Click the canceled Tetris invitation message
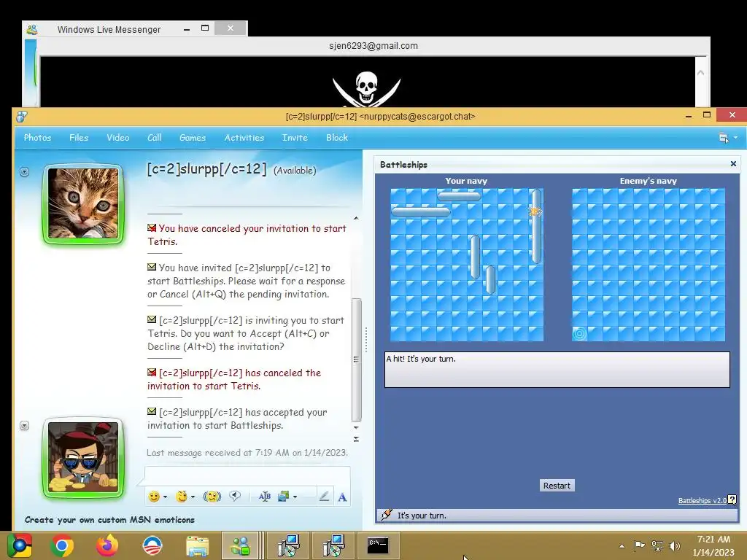The image size is (747, 560). pyautogui.click(x=247, y=235)
